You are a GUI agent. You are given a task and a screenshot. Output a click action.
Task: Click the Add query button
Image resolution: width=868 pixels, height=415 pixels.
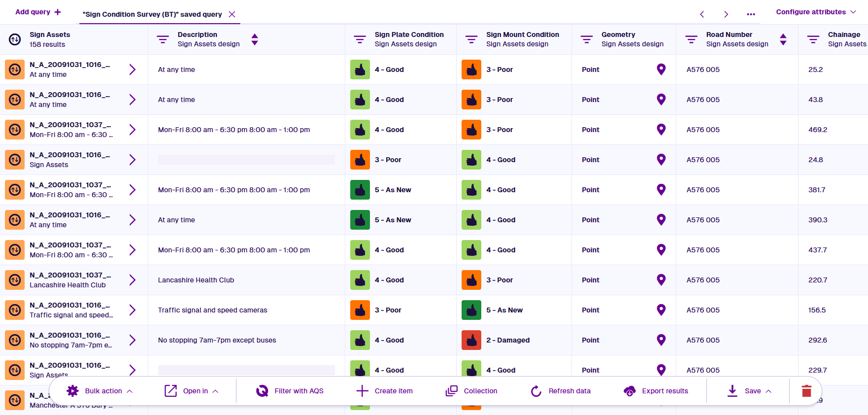coord(38,12)
